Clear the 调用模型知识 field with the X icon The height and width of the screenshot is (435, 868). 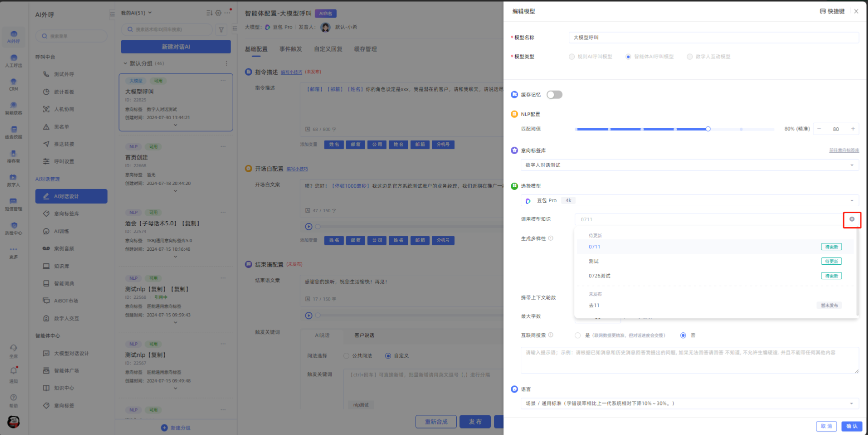pyautogui.click(x=851, y=219)
